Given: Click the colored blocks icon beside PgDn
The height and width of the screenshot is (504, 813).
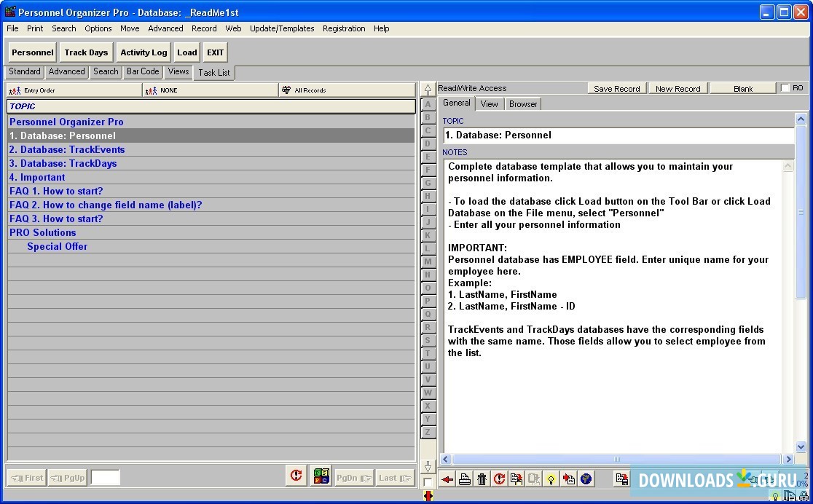Looking at the screenshot, I should 321,477.
